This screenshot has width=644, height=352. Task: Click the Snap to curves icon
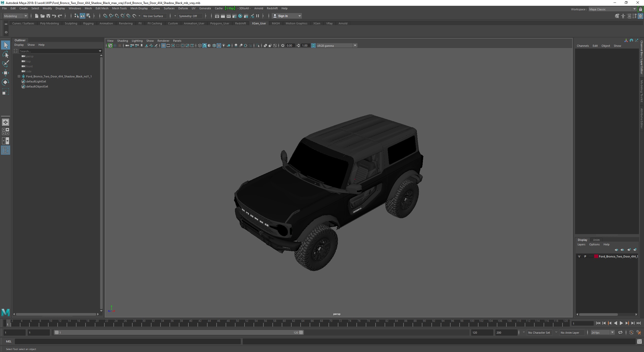click(x=111, y=16)
